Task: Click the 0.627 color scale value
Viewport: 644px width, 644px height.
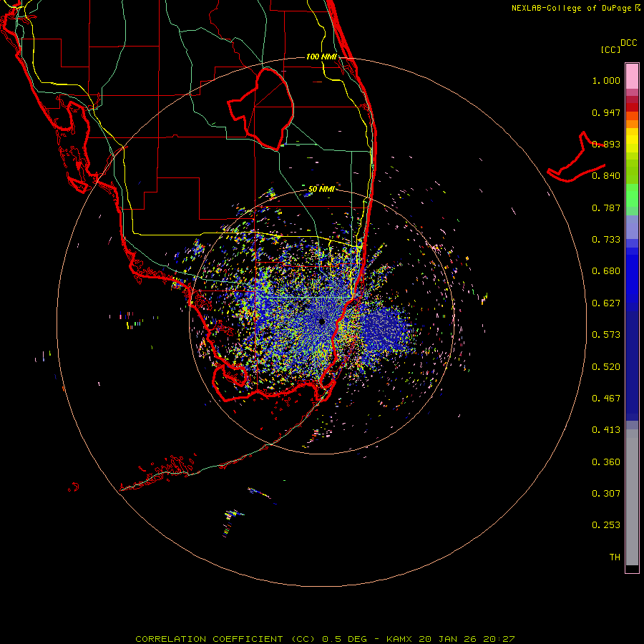Action: point(606,303)
